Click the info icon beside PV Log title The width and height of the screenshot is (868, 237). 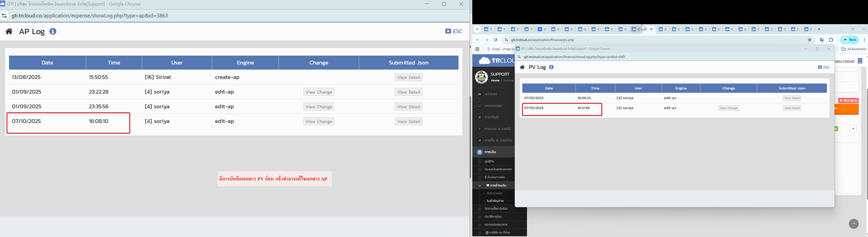pyautogui.click(x=551, y=67)
